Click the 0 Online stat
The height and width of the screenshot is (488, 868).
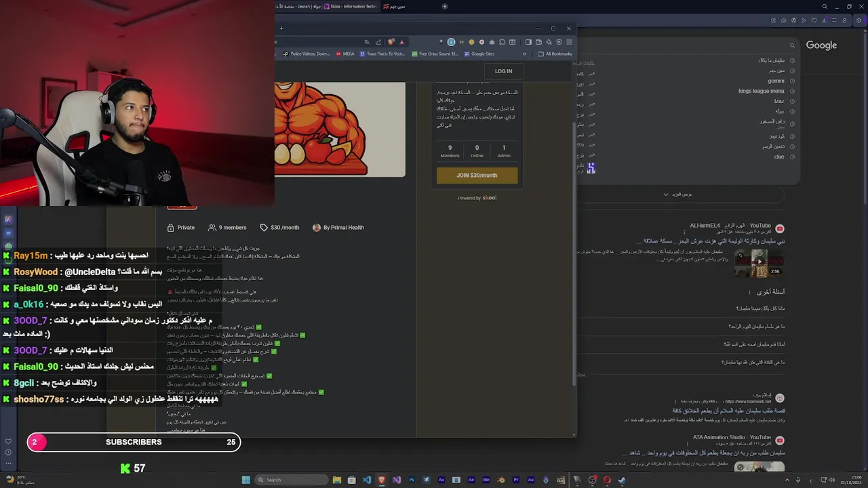click(477, 151)
